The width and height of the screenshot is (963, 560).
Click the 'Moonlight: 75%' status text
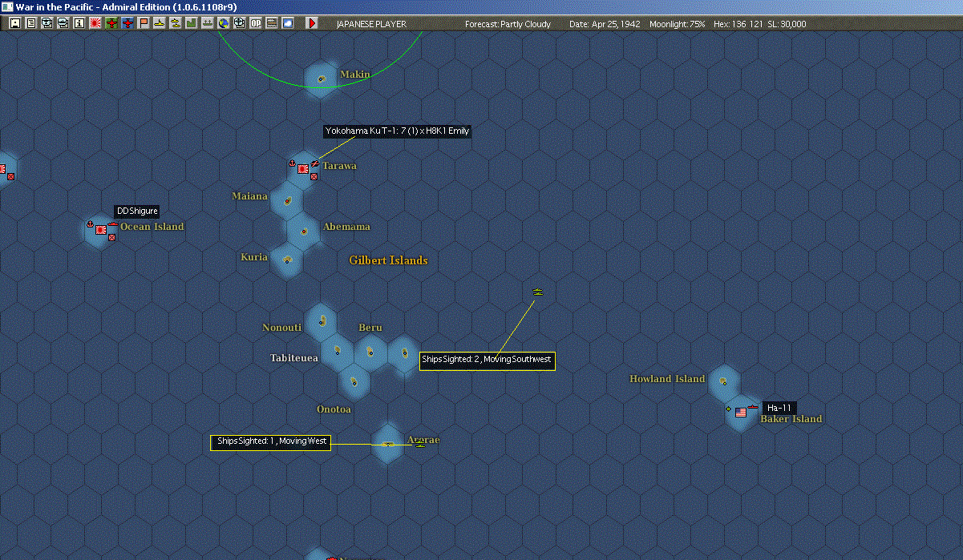coord(678,24)
